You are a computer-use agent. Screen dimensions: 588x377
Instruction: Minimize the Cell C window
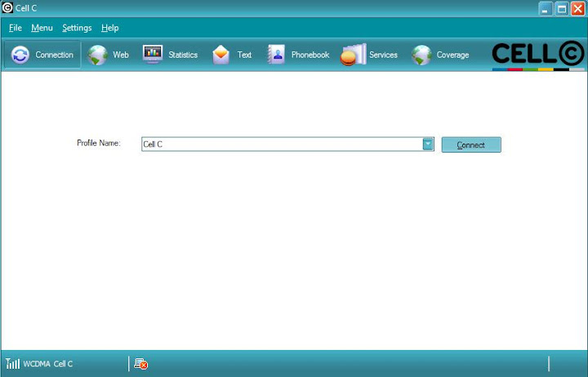pyautogui.click(x=546, y=8)
